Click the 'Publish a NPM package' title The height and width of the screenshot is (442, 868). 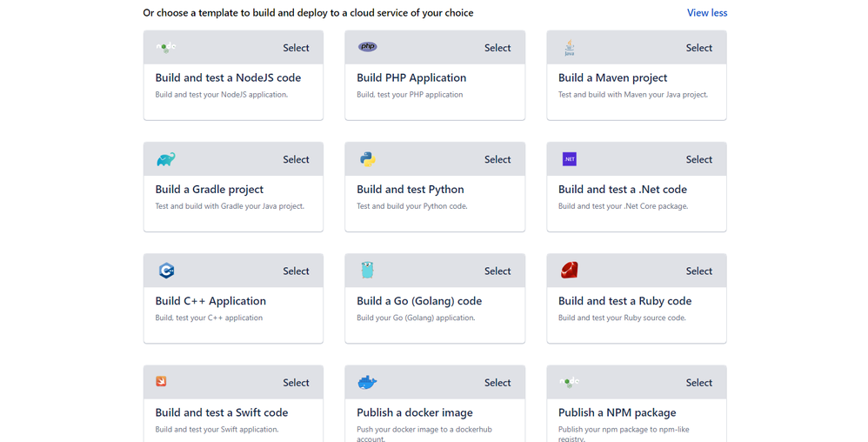point(617,412)
